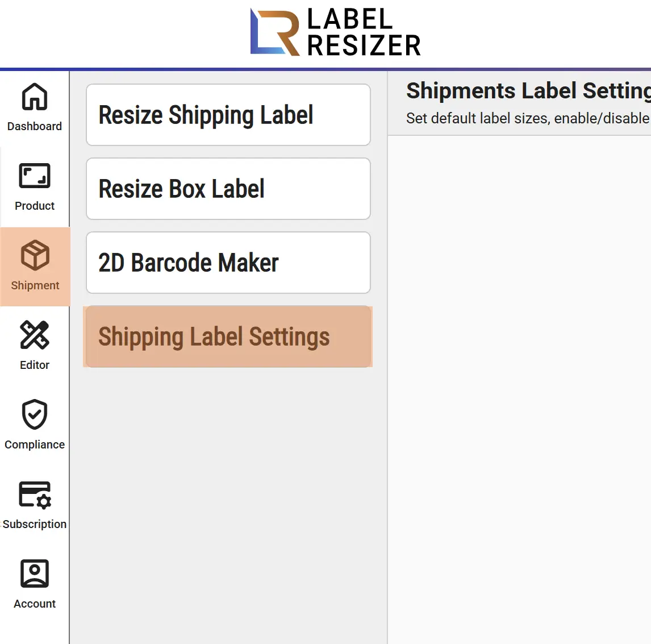651x644 pixels.
Task: Open Resize Box Label
Action: (x=228, y=189)
